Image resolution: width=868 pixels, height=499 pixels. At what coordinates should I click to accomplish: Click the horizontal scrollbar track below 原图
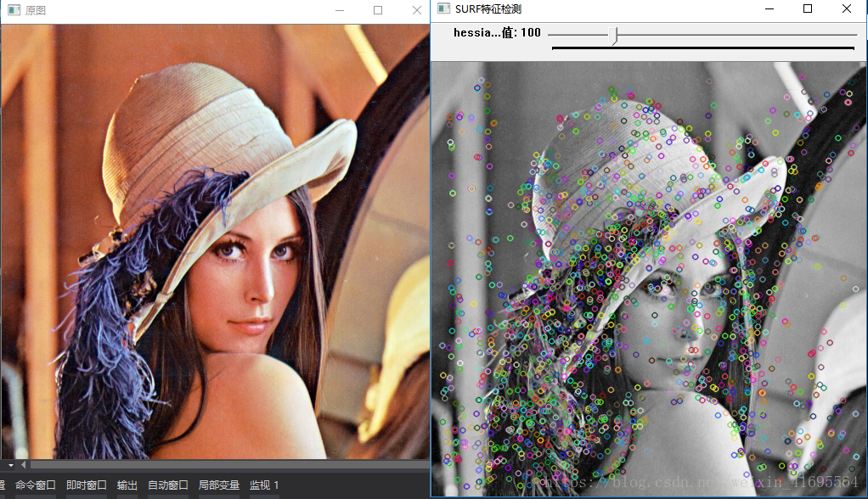tap(229, 465)
